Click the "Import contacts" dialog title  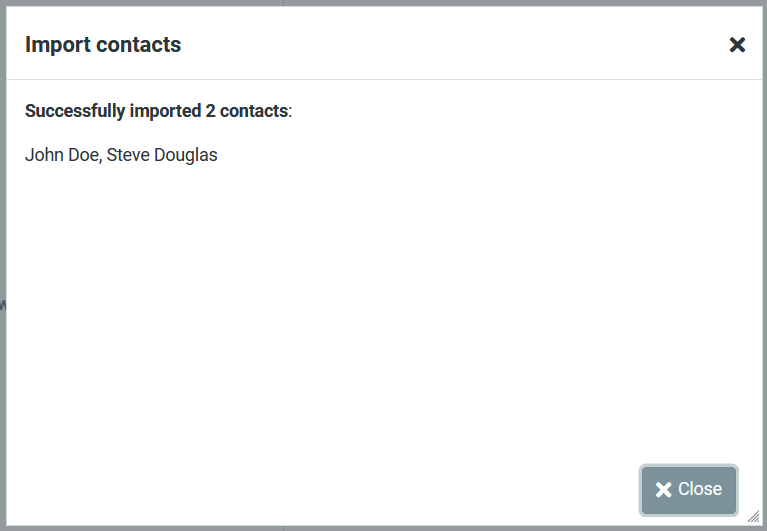pos(103,44)
